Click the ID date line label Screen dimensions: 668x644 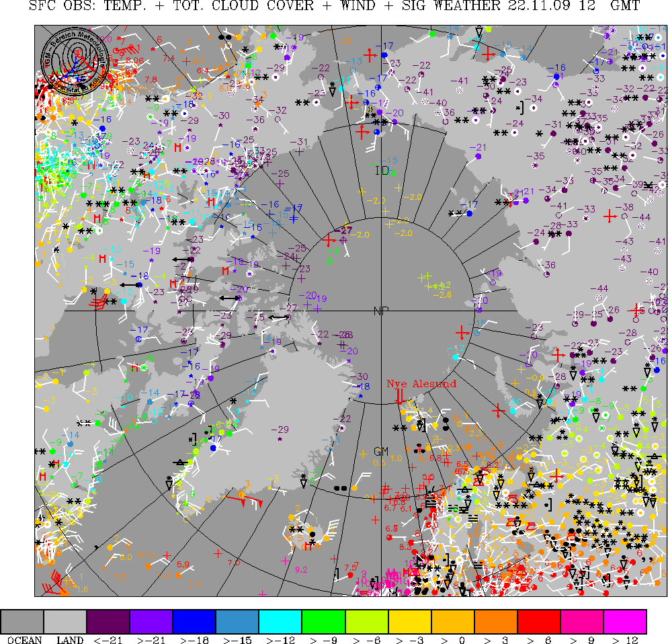pyautogui.click(x=382, y=171)
